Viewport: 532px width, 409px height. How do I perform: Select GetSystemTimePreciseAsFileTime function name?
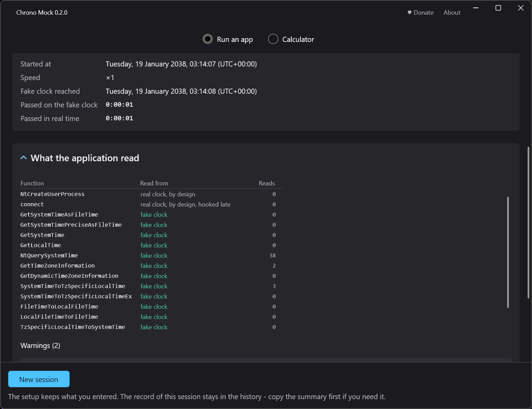pos(71,225)
